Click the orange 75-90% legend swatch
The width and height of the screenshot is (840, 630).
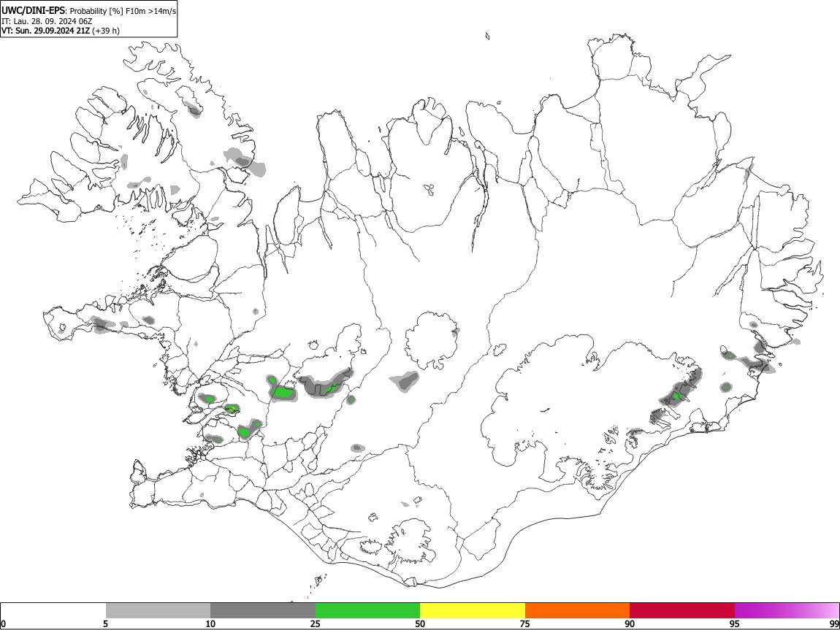[577, 610]
